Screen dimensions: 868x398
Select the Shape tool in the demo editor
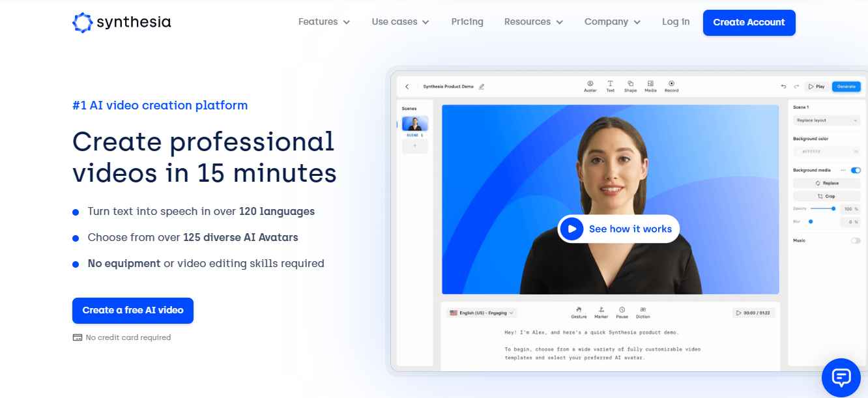[x=630, y=86]
